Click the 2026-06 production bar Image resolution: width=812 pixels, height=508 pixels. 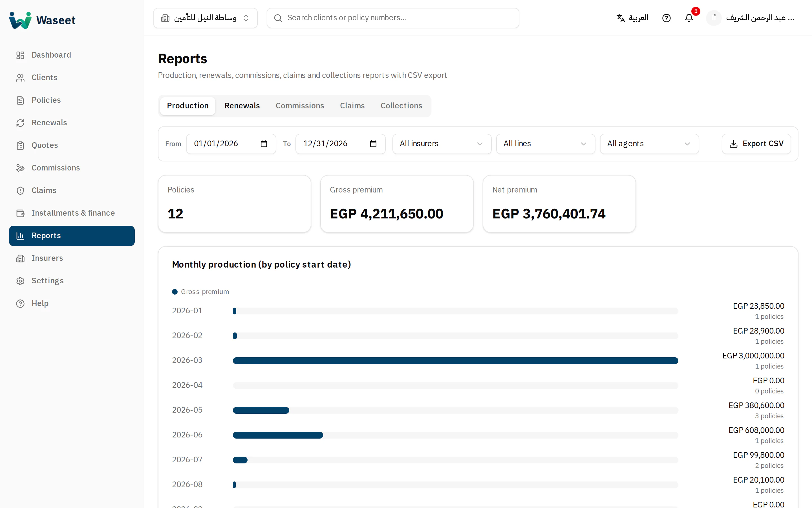[278, 435]
